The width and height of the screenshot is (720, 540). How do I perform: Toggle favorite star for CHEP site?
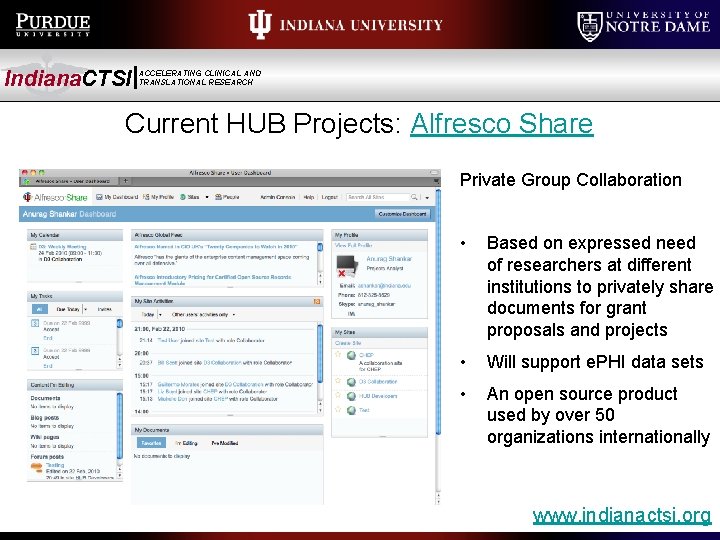pos(338,354)
